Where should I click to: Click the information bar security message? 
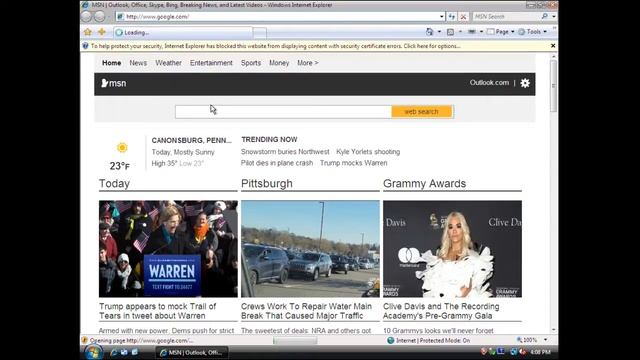(276, 46)
